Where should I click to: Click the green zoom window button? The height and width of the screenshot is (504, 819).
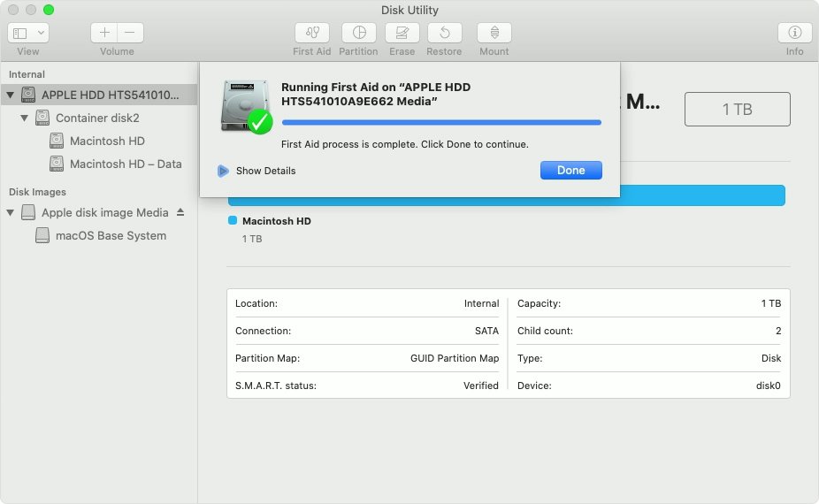[x=48, y=10]
